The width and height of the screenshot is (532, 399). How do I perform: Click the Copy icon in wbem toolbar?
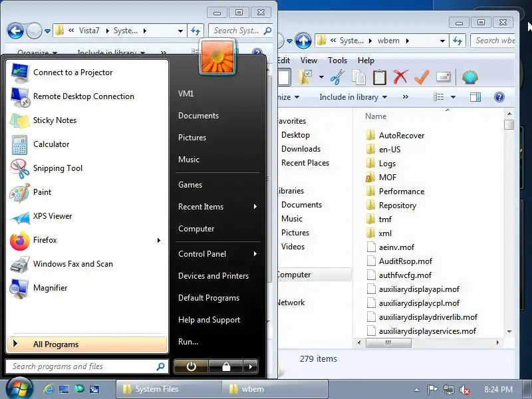click(x=358, y=77)
